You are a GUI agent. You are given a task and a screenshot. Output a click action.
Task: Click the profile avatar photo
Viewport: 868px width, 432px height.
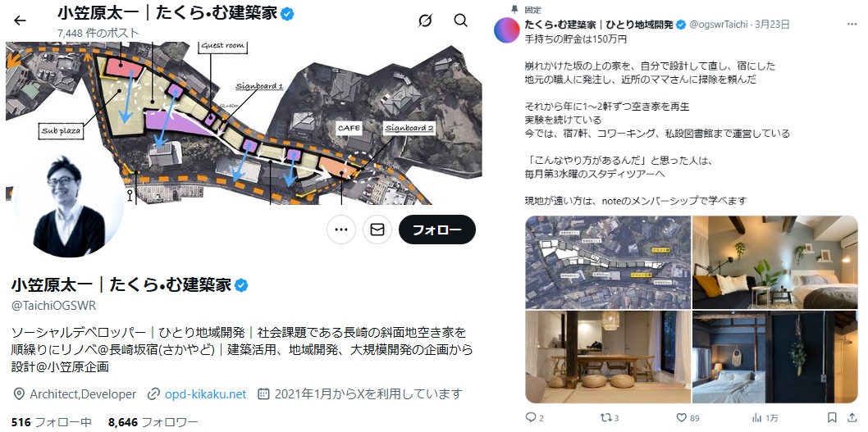coord(69,206)
